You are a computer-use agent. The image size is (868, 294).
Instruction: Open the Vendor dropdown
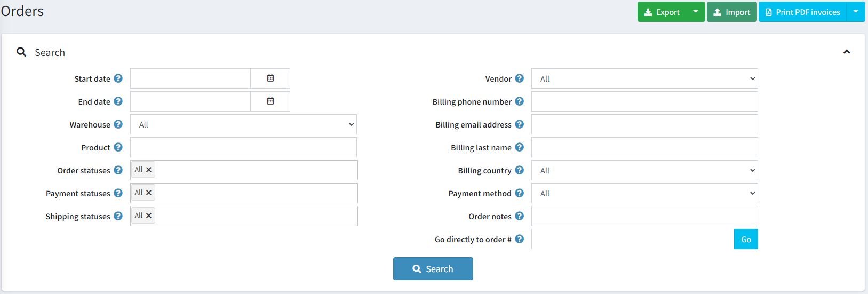click(x=644, y=78)
